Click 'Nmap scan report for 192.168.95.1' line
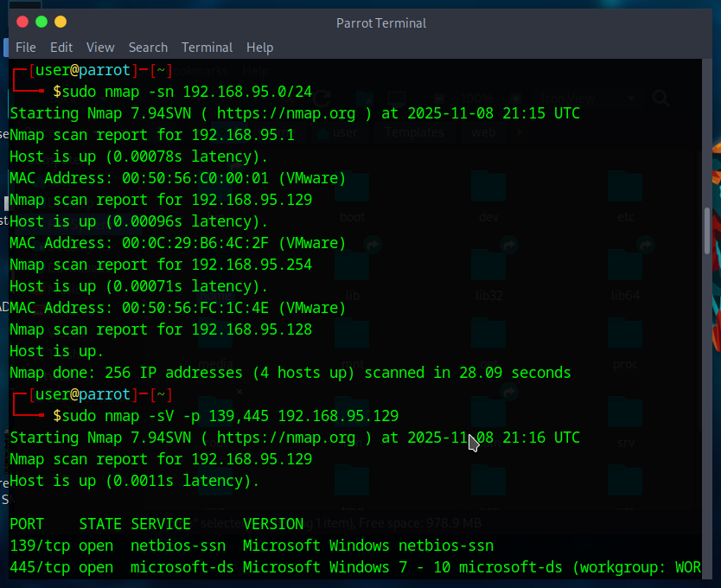Screen dimensions: 721x588 (x=152, y=135)
